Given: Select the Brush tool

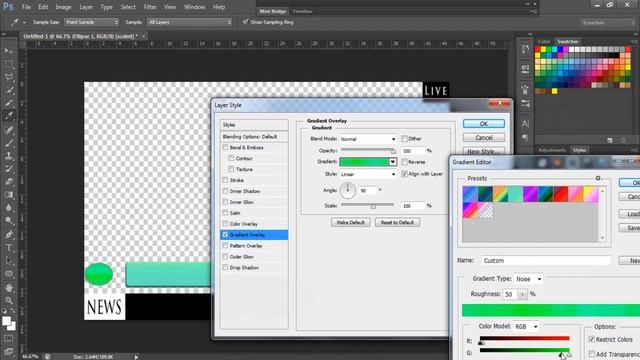Looking at the screenshot, I should click(x=9, y=143).
